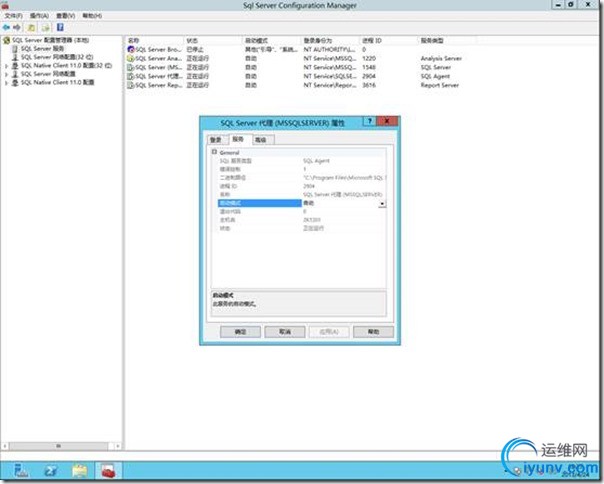Click the '2904' process ID value in dialog

coord(309,186)
